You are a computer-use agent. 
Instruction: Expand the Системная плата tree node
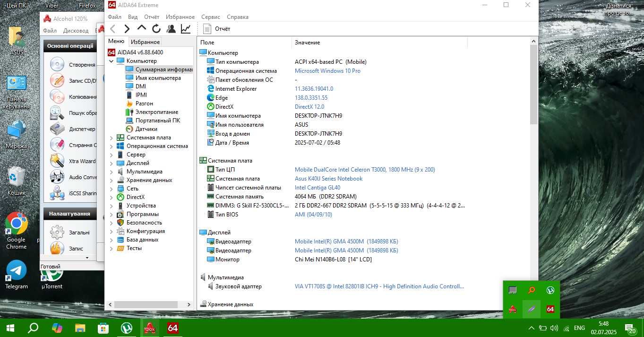click(x=112, y=138)
